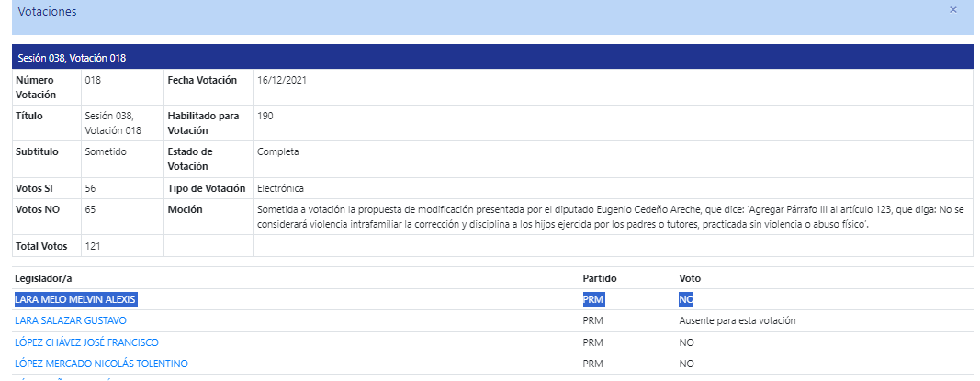Select the vote date 16/12/2021
The image size is (980, 381).
[x=282, y=80]
